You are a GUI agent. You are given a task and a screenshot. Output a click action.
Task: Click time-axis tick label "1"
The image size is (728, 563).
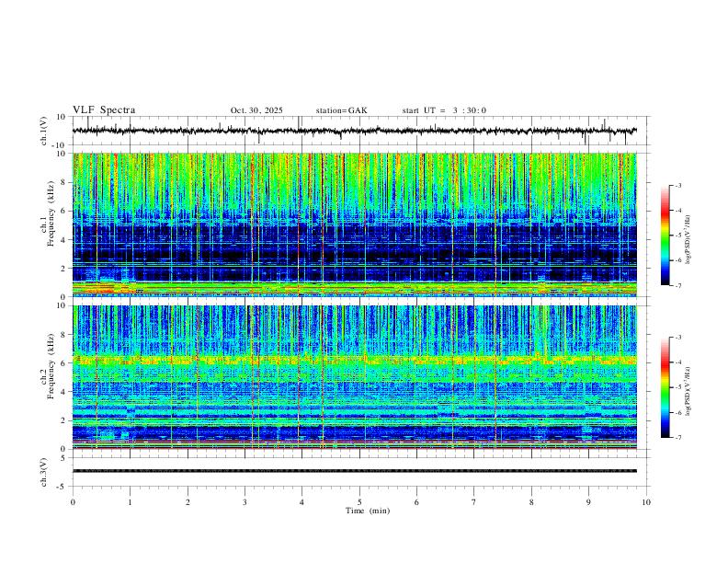click(x=130, y=502)
